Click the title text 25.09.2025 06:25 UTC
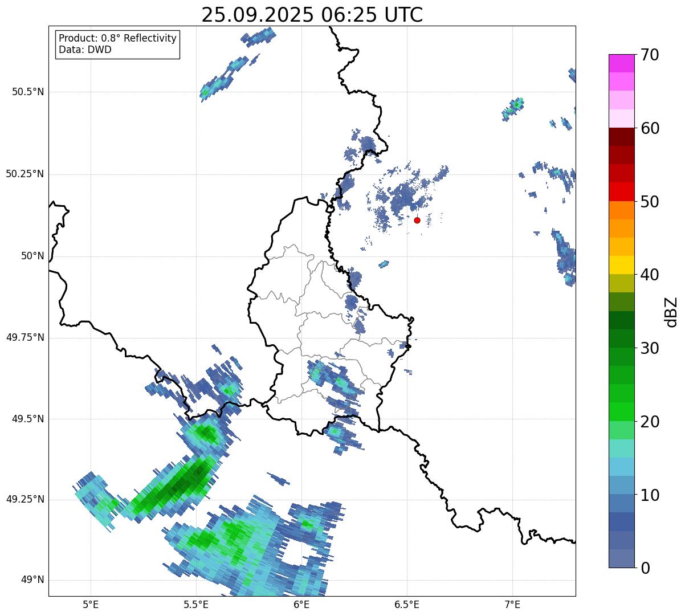This screenshot has width=685, height=616. pos(312,15)
